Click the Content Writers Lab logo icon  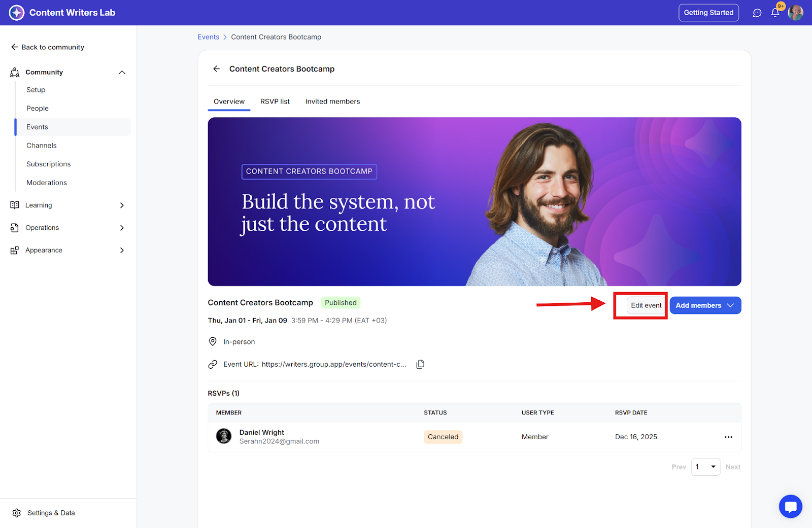tap(17, 13)
